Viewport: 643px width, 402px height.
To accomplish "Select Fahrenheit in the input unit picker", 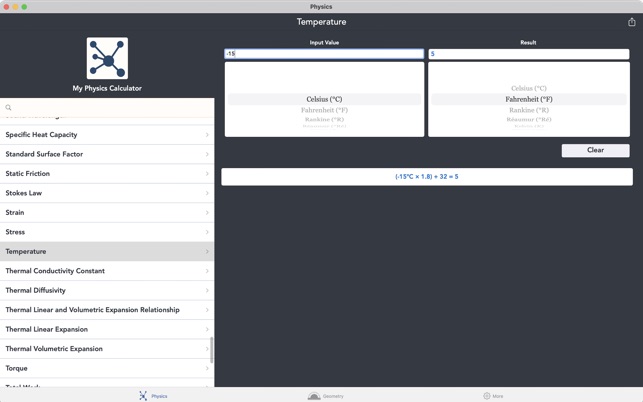I will click(324, 110).
